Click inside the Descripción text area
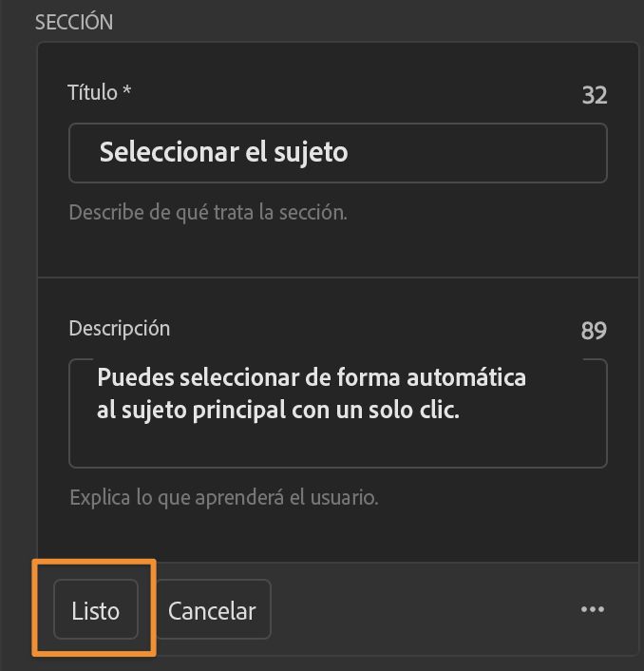The width and height of the screenshot is (644, 671). [337, 442]
